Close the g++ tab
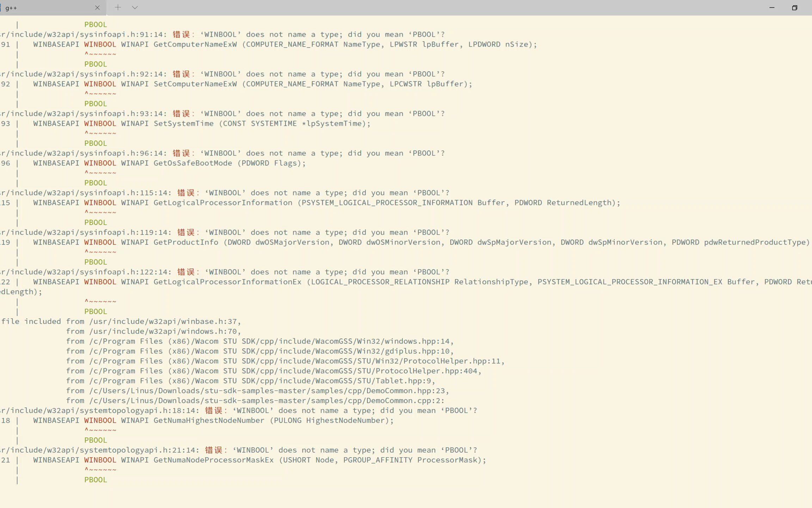Viewport: 812px width, 508px height. [98, 7]
